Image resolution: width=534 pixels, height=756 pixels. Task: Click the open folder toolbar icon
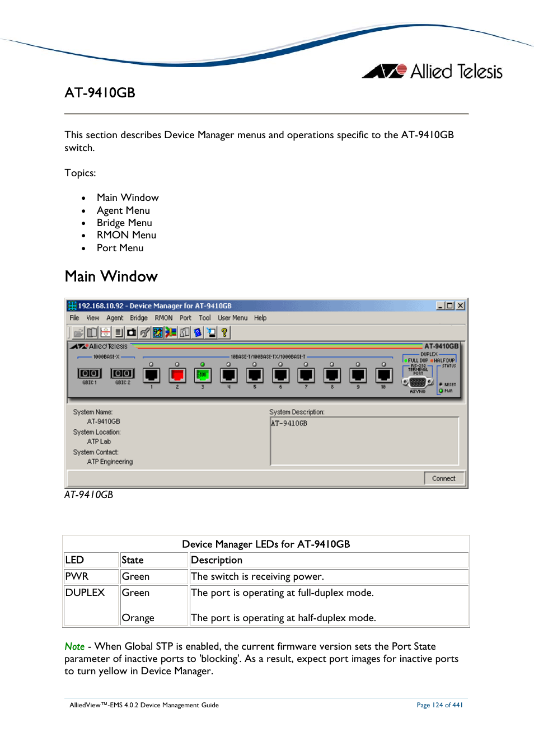(x=78, y=332)
